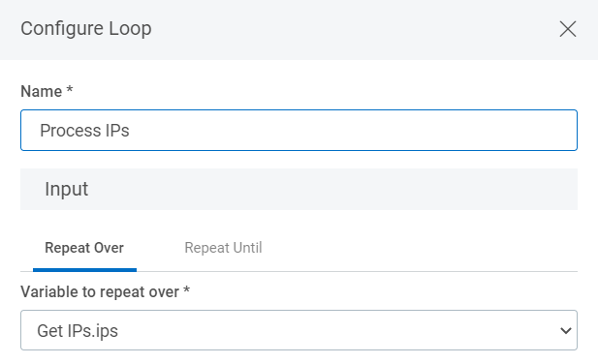Collapse the Input section header

click(299, 189)
